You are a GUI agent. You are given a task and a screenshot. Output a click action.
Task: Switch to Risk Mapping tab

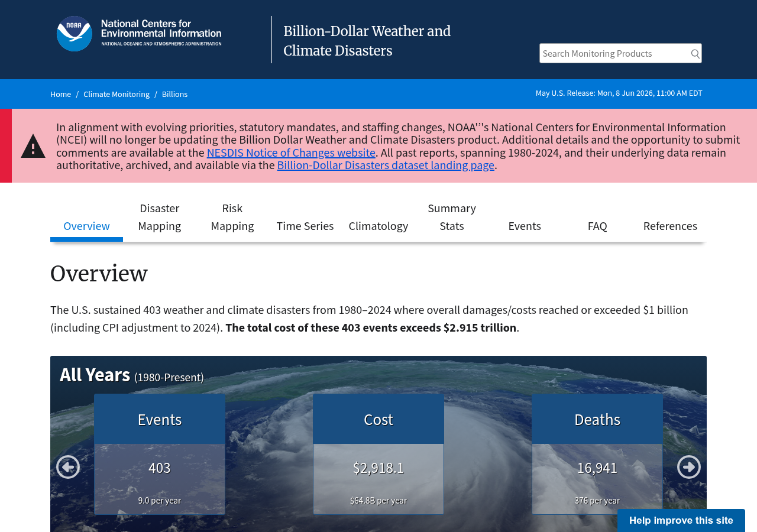[232, 217]
